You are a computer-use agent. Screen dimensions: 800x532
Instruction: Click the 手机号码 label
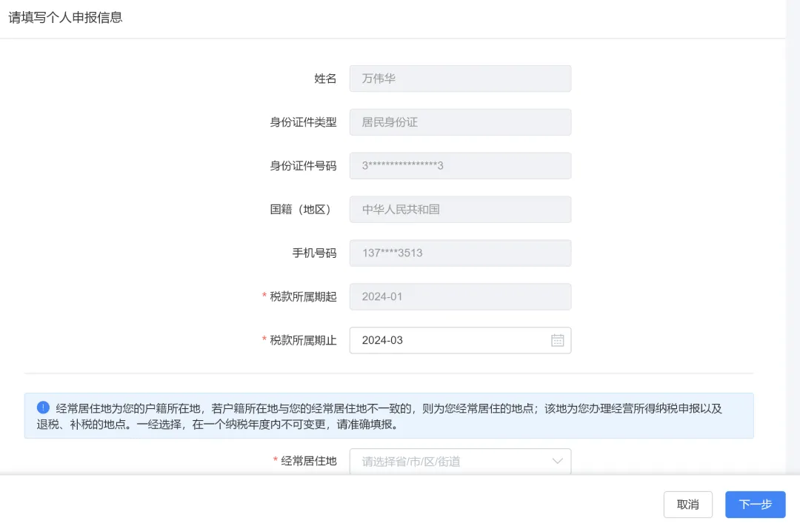314,253
